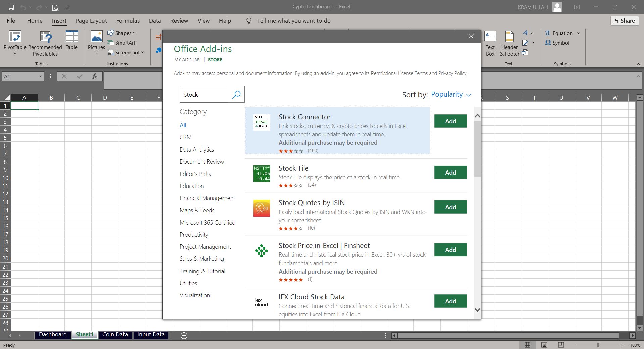Click the Insert Function fx icon

[95, 76]
